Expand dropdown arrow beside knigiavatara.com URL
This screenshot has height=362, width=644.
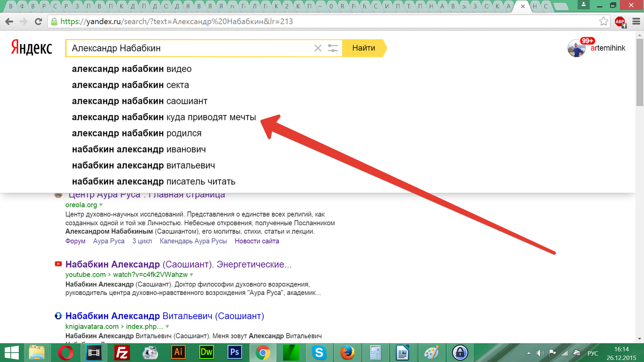[167, 327]
